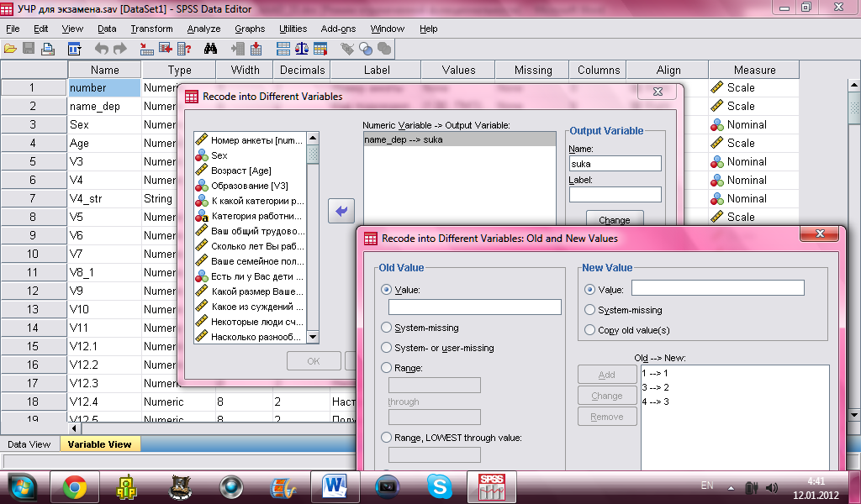The width and height of the screenshot is (861, 504).
Task: Open the File menu
Action: (13, 29)
